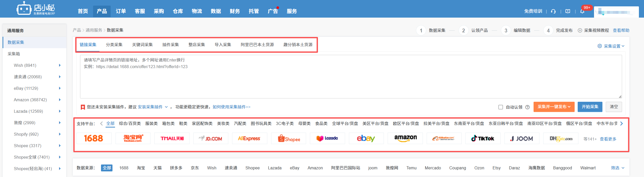Screen dimensions: 644x177
Task: Open the 广告 top menu
Action: tap(273, 11)
